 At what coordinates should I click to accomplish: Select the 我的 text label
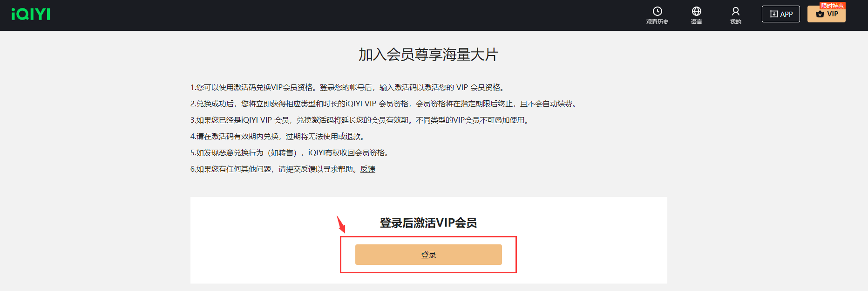coord(735,22)
